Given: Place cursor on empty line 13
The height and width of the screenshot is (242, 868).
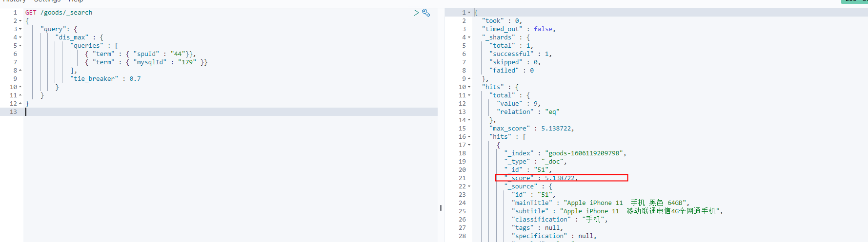Looking at the screenshot, I should 230,112.
